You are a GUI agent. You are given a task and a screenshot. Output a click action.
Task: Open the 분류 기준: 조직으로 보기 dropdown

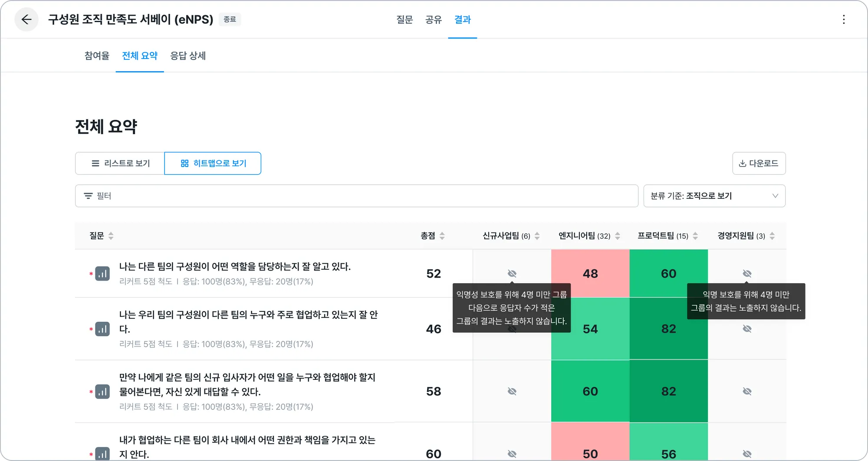[714, 196]
